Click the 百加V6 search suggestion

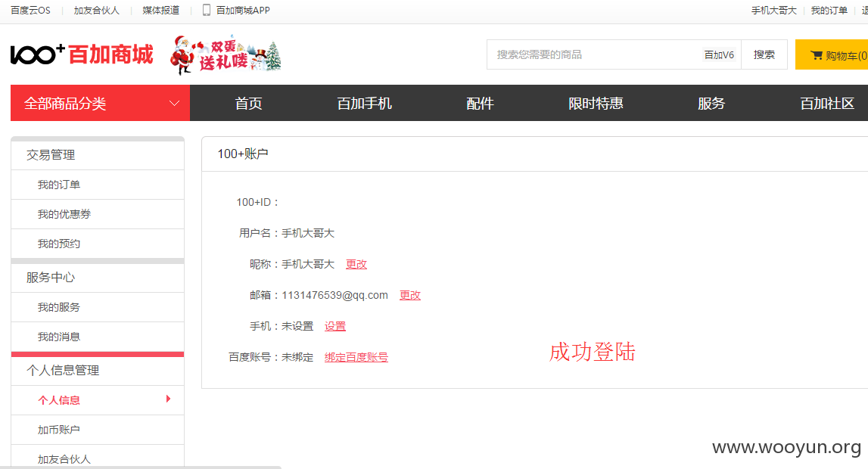[x=719, y=54]
